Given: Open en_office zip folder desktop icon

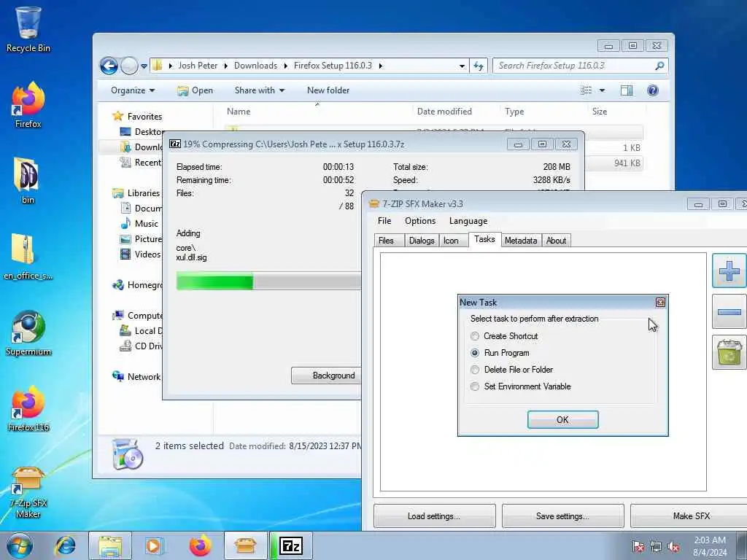Looking at the screenshot, I should tap(28, 256).
